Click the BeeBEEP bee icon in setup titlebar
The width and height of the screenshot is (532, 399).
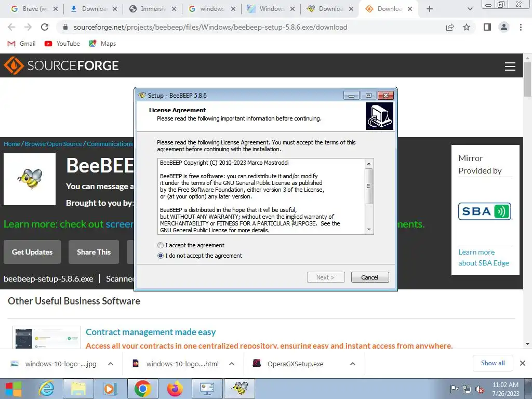[x=142, y=96]
